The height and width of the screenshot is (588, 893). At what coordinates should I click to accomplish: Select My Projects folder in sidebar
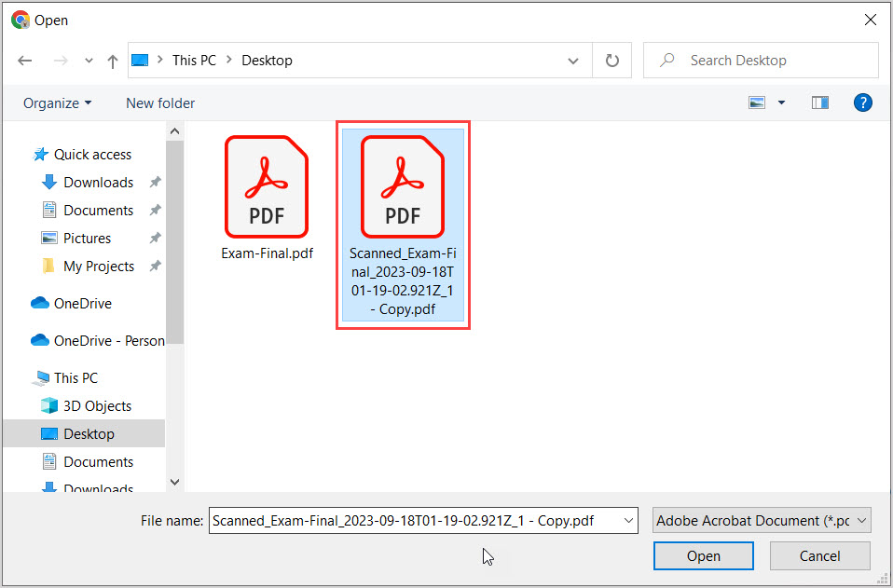click(x=99, y=267)
